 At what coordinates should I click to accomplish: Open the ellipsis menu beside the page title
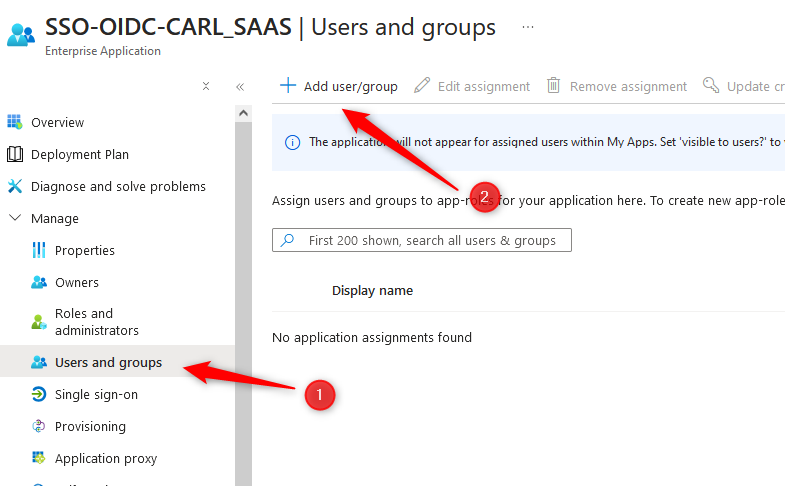[528, 27]
